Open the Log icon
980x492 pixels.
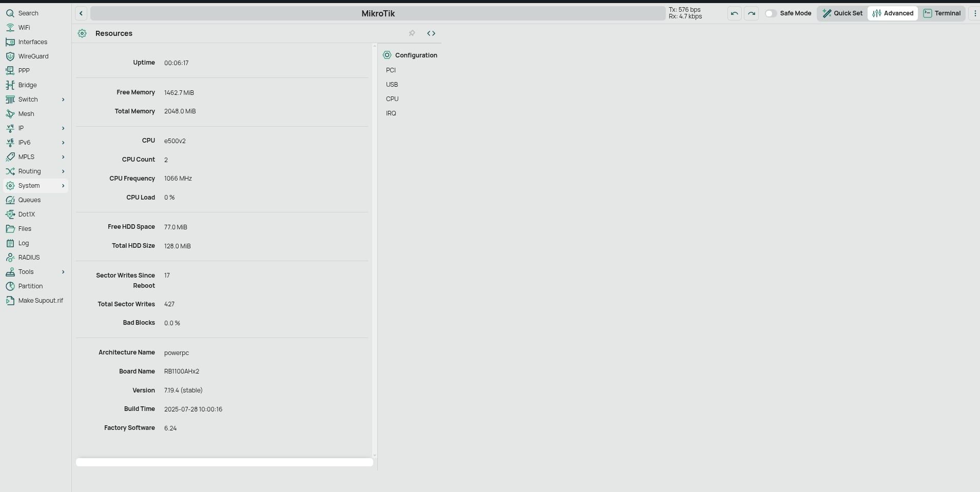[x=10, y=243]
